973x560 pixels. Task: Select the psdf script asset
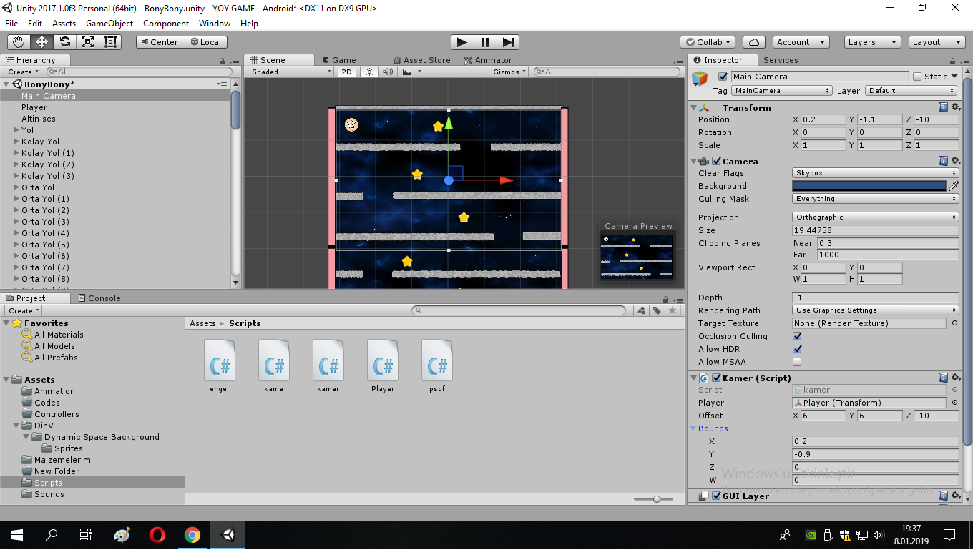pyautogui.click(x=437, y=365)
